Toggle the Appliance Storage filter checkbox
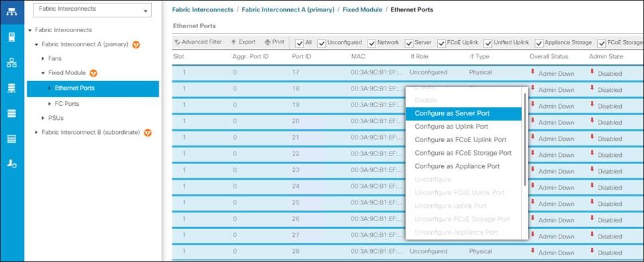 (539, 43)
